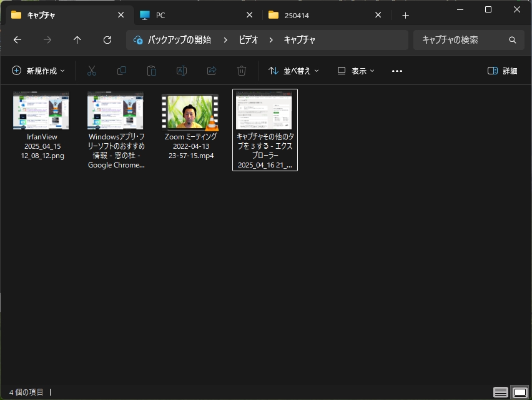Image resolution: width=532 pixels, height=400 pixels.
Task: Select the IrfanView 2025_04_15 png thumbnail
Action: tap(41, 111)
